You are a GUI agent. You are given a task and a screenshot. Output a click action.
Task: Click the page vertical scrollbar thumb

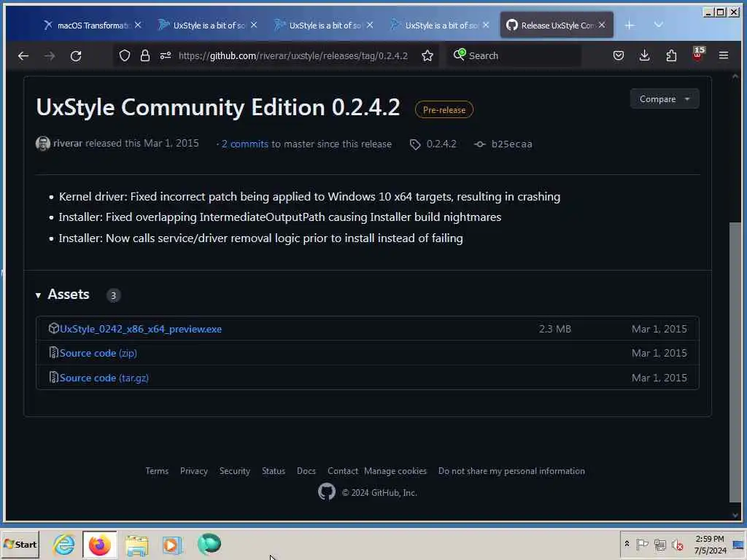pos(735,362)
